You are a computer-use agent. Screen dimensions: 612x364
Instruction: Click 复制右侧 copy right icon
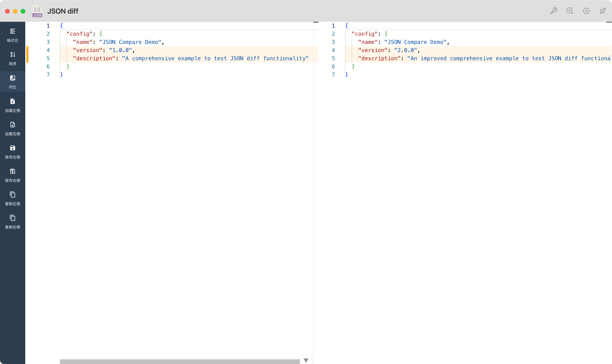coord(12,218)
